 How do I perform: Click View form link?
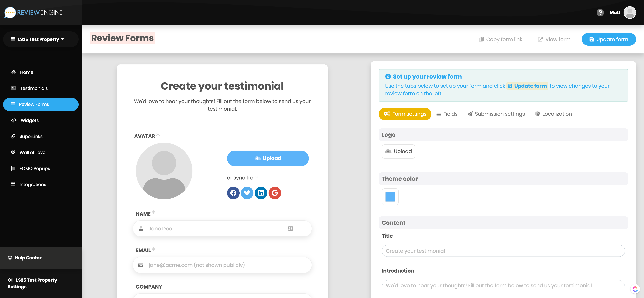554,39
